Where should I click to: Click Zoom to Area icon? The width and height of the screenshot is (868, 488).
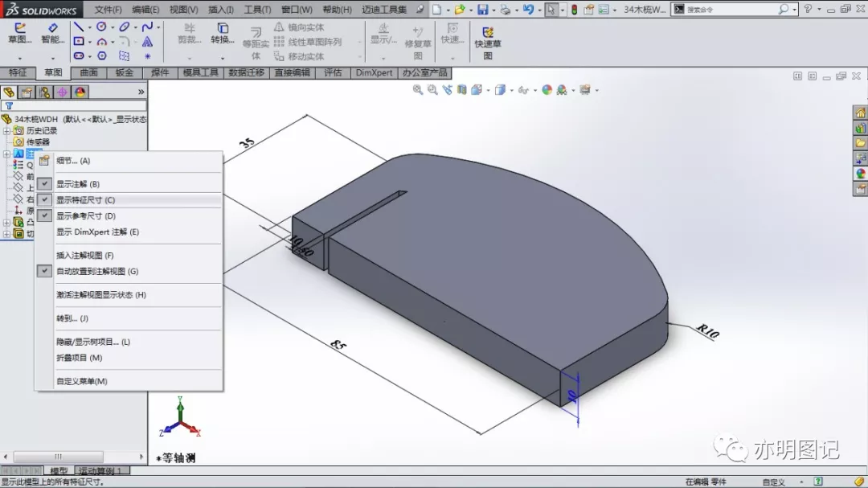[x=432, y=90]
